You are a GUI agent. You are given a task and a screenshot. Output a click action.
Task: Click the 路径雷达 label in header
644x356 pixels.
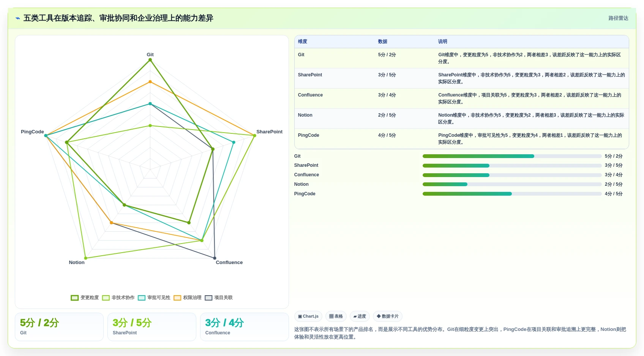(x=618, y=18)
